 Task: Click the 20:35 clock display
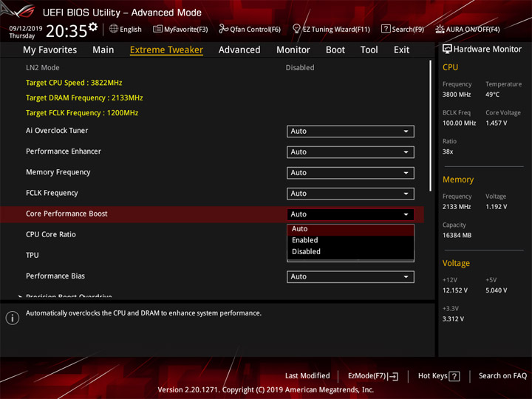[66, 31]
